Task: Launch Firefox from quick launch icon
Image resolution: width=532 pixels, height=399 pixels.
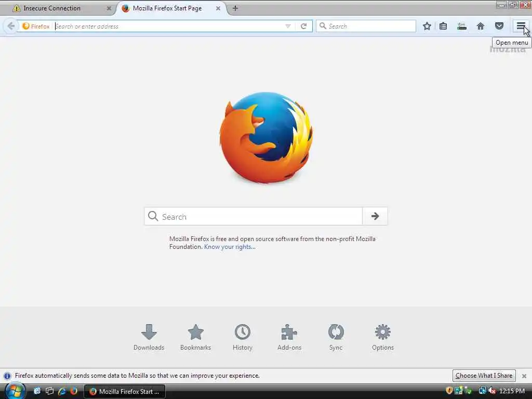Action: pyautogui.click(x=74, y=391)
